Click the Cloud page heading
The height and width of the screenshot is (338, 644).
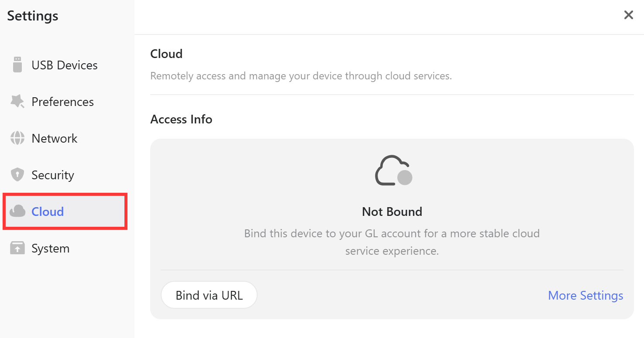click(166, 54)
